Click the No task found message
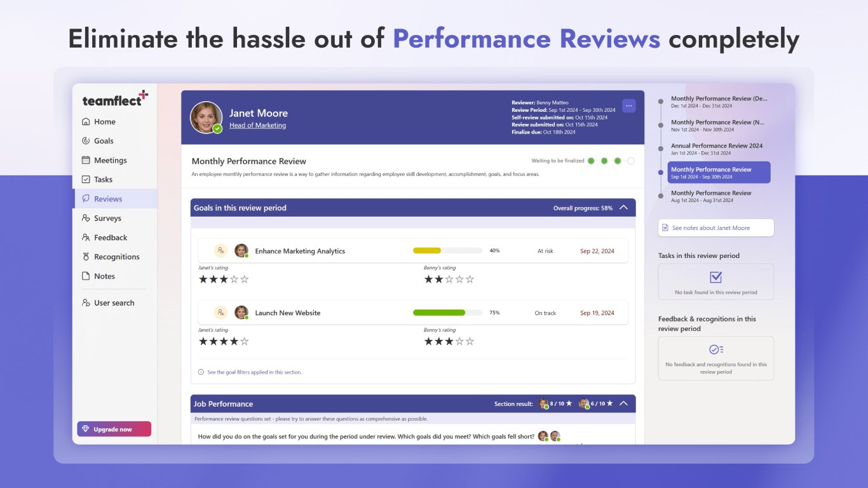Image resolution: width=868 pixels, height=488 pixels. [x=716, y=292]
